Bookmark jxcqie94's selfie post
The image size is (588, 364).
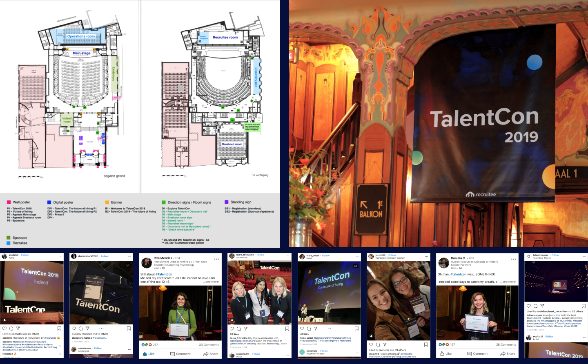point(426,344)
